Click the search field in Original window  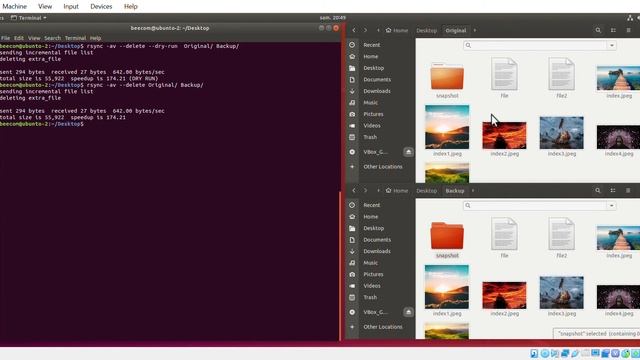point(535,45)
